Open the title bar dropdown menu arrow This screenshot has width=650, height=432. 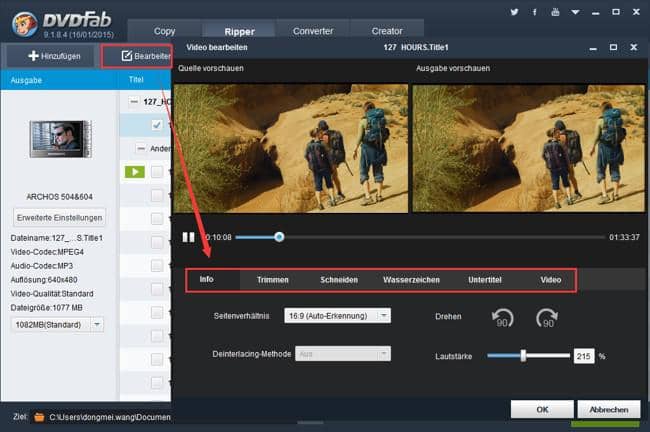pos(575,12)
